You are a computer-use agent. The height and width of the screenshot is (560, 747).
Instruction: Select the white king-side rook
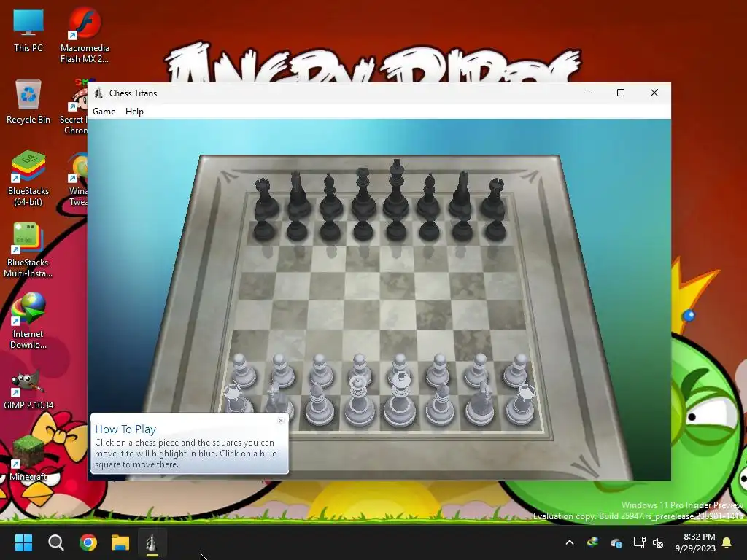pyautogui.click(x=521, y=405)
